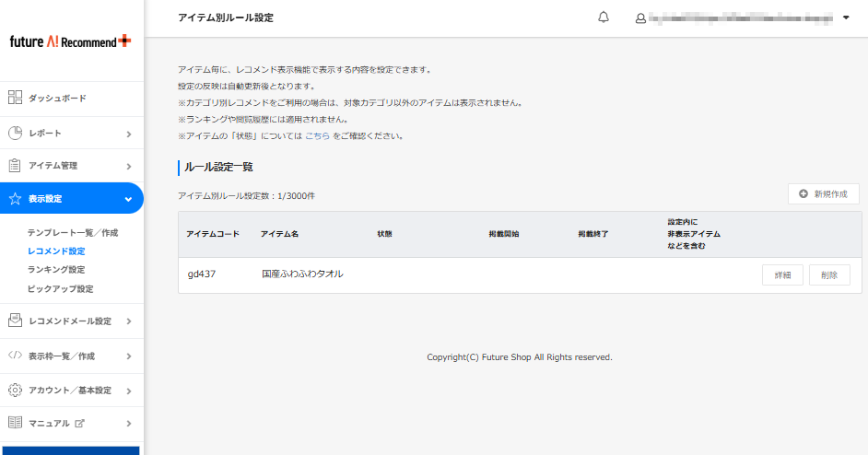Click the マニュアル external link icon
The image size is (868, 455).
point(79,423)
